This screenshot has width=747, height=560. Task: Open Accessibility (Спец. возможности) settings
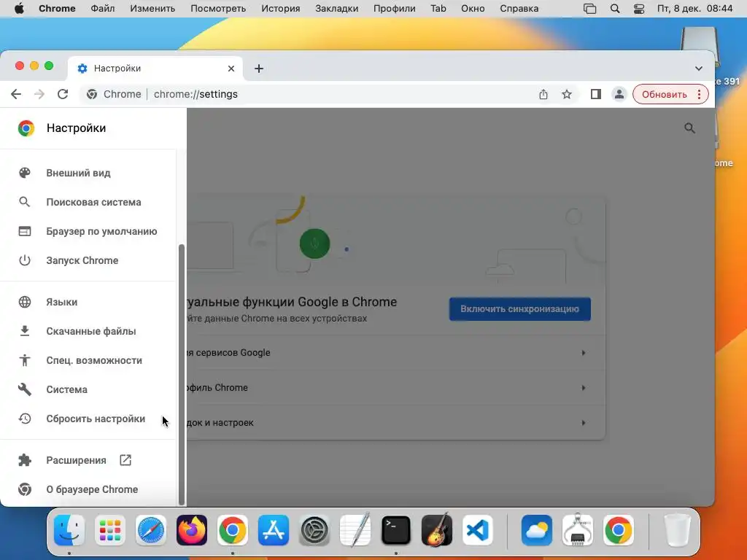(88, 360)
